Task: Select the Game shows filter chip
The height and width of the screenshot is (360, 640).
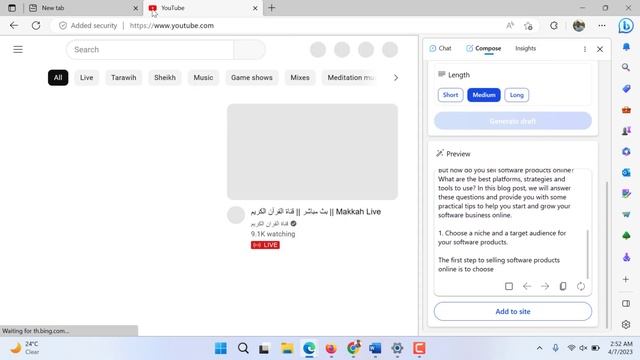Action: click(x=251, y=78)
